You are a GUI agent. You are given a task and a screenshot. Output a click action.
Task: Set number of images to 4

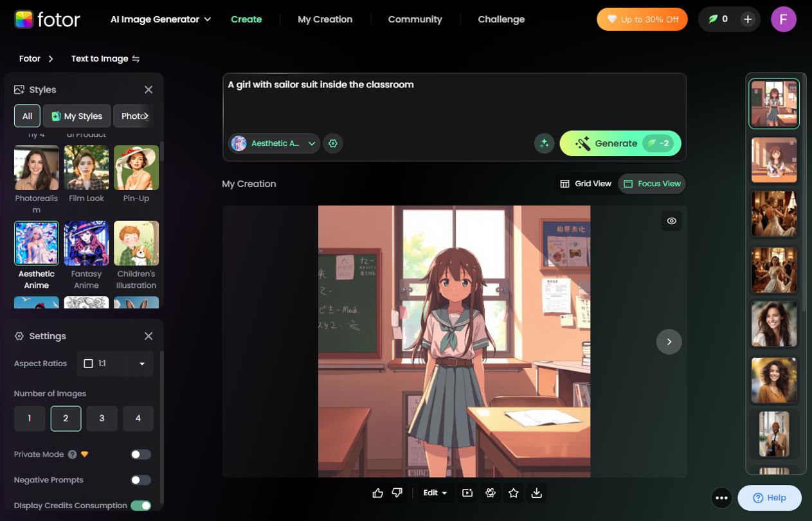tap(138, 418)
